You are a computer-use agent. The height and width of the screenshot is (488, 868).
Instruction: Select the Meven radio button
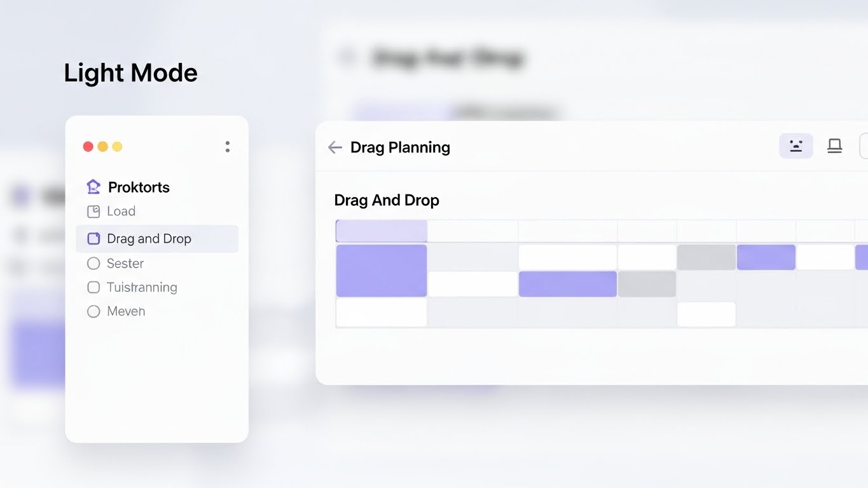[93, 311]
